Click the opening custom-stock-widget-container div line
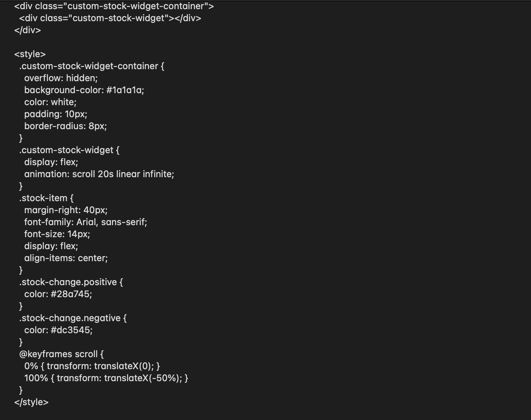 pos(114,6)
